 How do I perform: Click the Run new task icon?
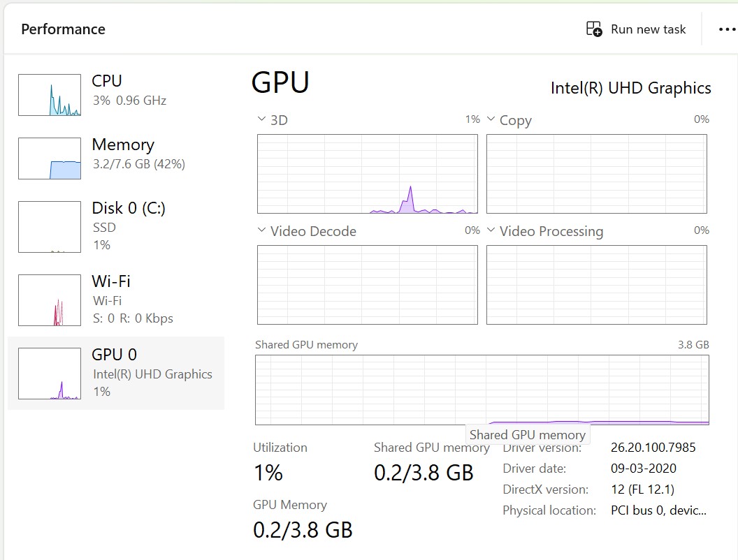click(x=594, y=29)
